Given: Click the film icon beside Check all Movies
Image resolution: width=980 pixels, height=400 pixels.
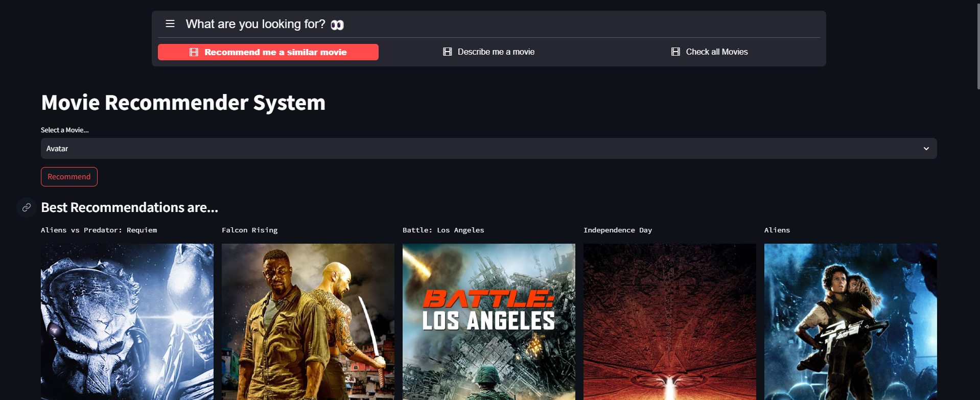Looking at the screenshot, I should tap(675, 52).
